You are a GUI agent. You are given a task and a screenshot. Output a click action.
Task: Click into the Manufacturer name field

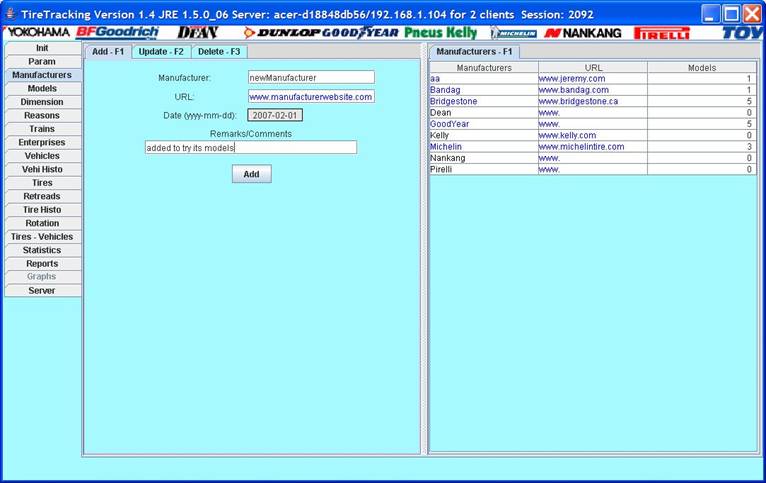click(x=311, y=77)
